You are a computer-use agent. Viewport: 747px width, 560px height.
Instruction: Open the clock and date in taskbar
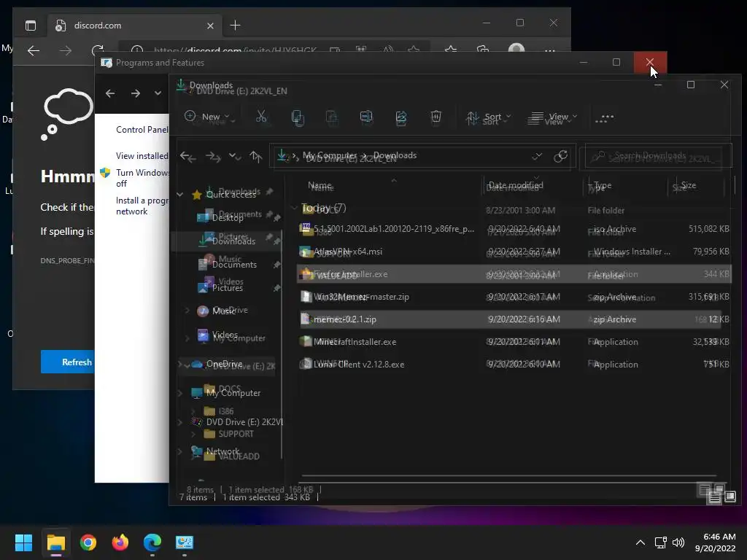tap(715, 542)
